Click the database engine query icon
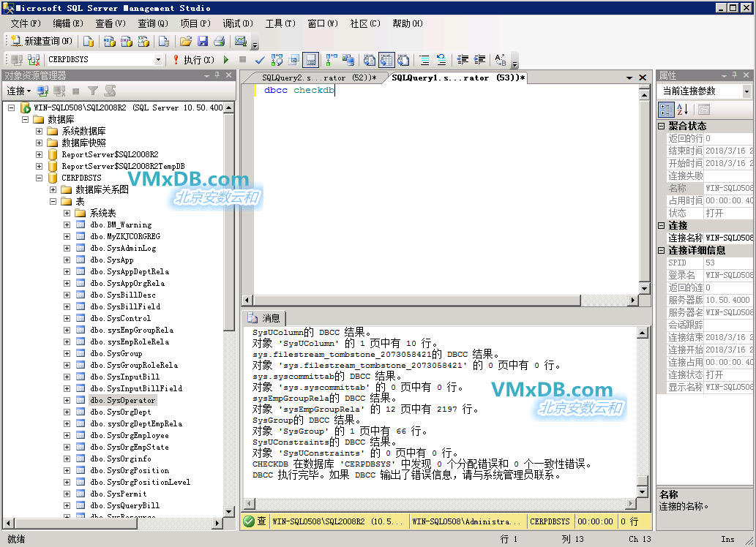 [89, 42]
